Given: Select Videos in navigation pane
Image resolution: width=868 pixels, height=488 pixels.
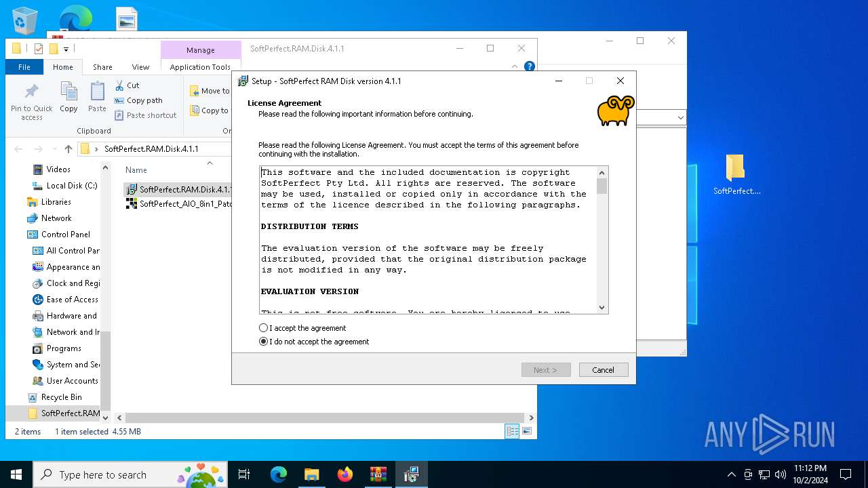Looking at the screenshot, I should (58, 169).
